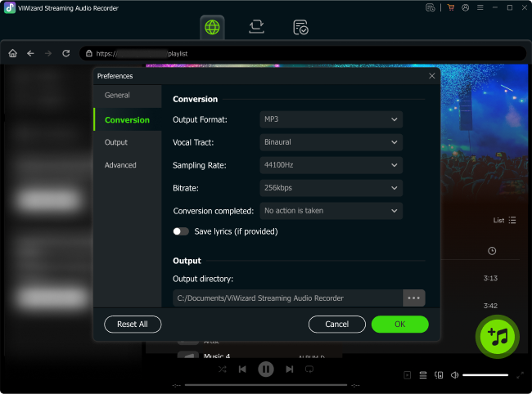The width and height of the screenshot is (532, 394).
Task: Select the Advanced preferences tab
Action: (x=120, y=165)
